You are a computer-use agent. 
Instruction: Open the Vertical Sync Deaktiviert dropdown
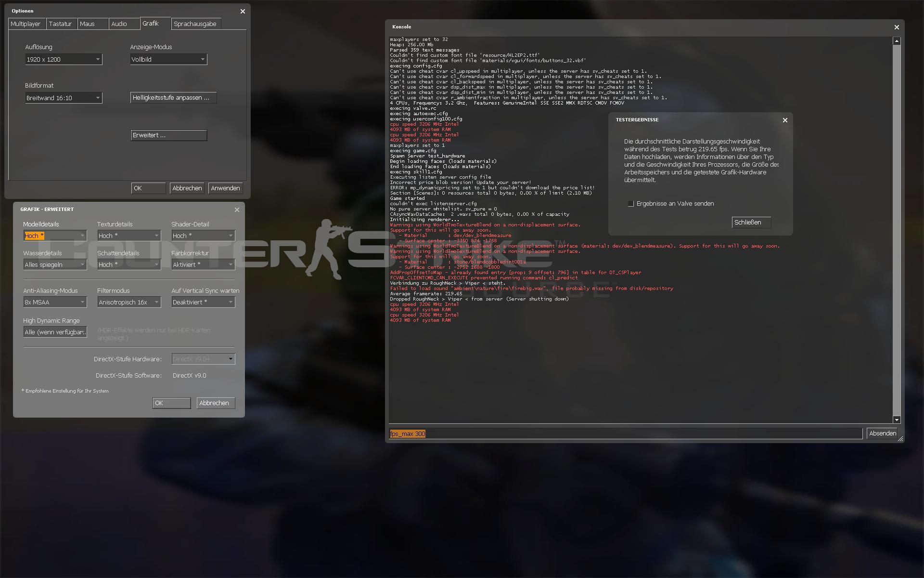203,302
